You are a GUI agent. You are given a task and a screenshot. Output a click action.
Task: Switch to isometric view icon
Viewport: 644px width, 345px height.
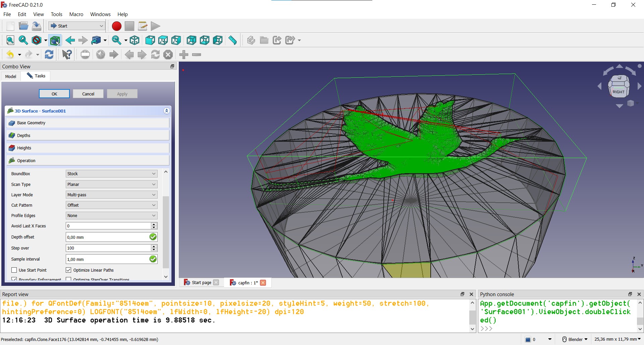click(x=135, y=41)
